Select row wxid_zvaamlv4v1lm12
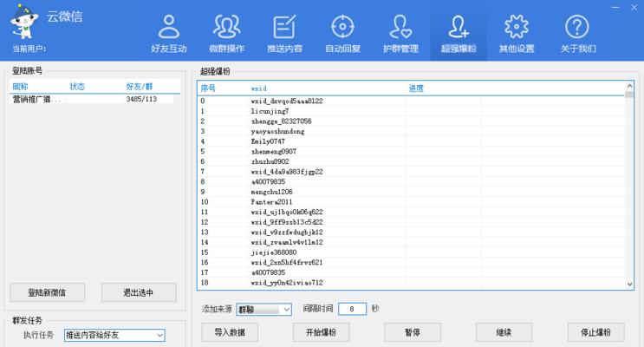The width and height of the screenshot is (644, 347). (x=412, y=242)
